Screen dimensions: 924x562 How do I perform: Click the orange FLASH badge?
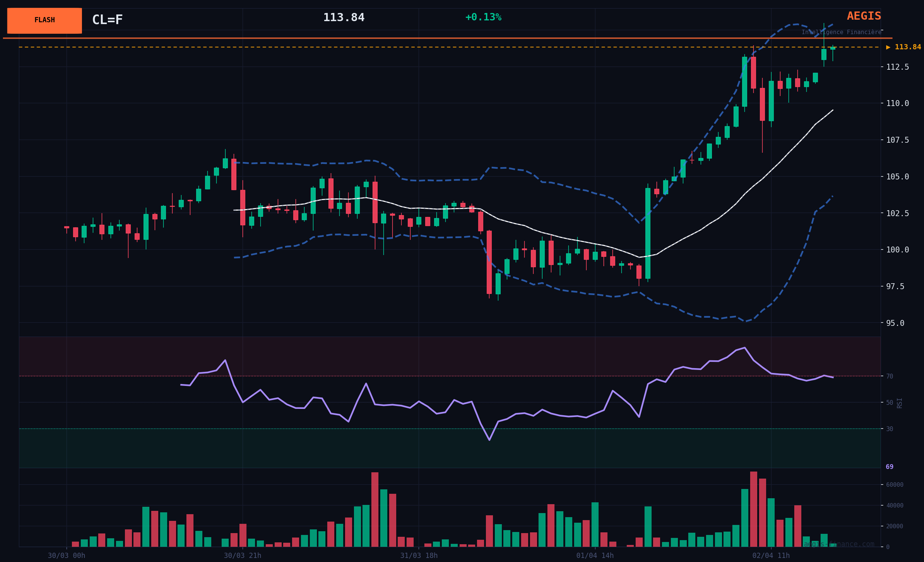tap(44, 20)
